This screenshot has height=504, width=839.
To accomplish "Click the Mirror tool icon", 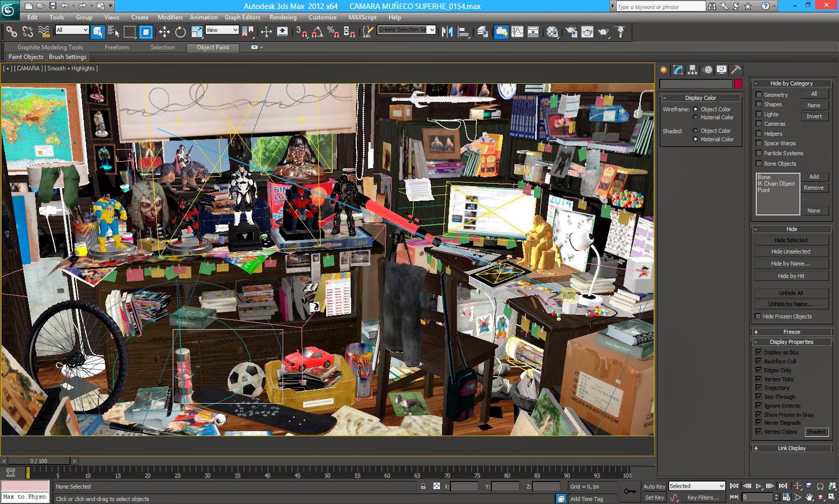I will (x=447, y=32).
